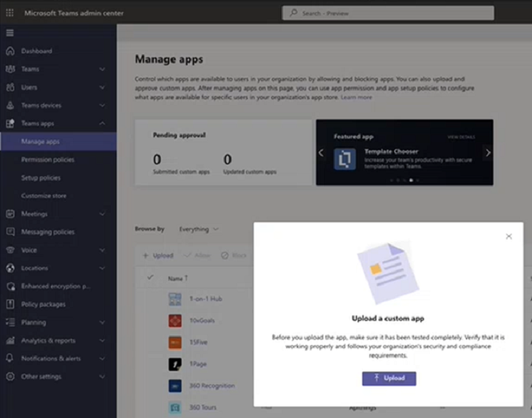The height and width of the screenshot is (418, 532).
Task: Click the Locations globe icon
Action: coord(10,268)
